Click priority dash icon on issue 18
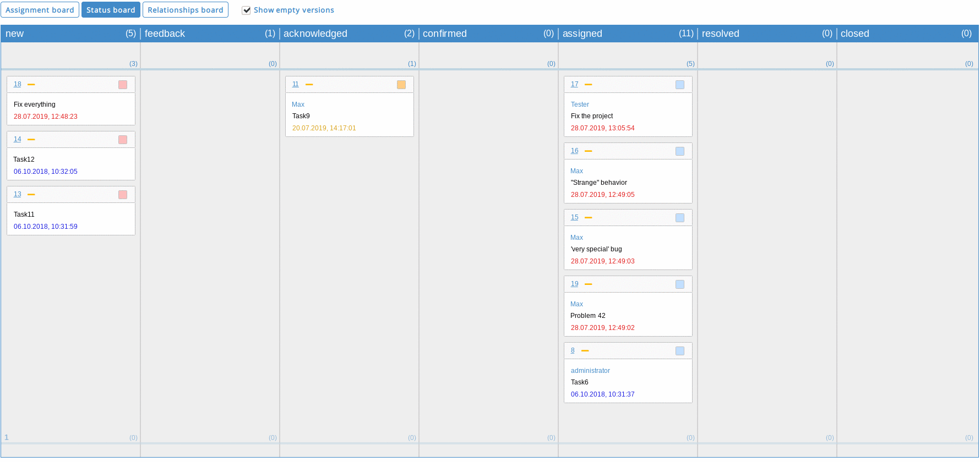Image resolution: width=980 pixels, height=462 pixels. pyautogui.click(x=31, y=85)
